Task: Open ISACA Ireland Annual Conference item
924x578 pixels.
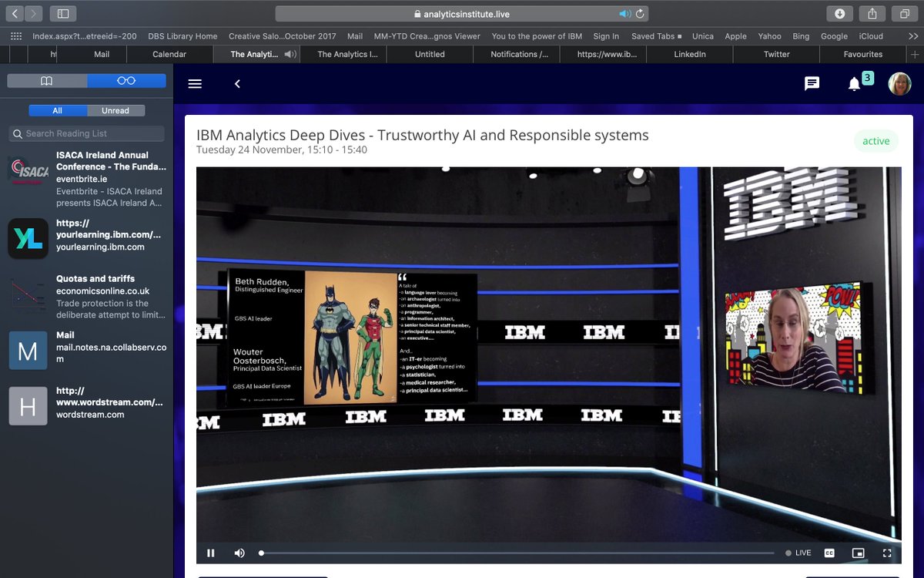Action: (86, 179)
